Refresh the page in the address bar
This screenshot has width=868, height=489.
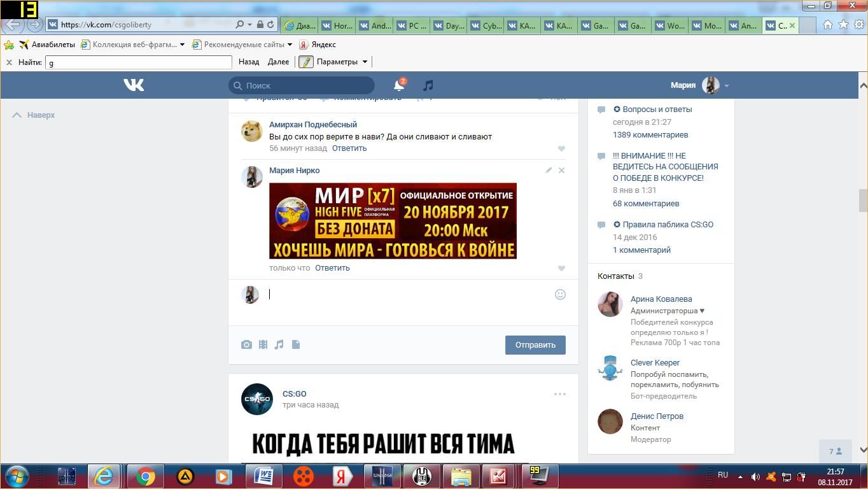270,25
